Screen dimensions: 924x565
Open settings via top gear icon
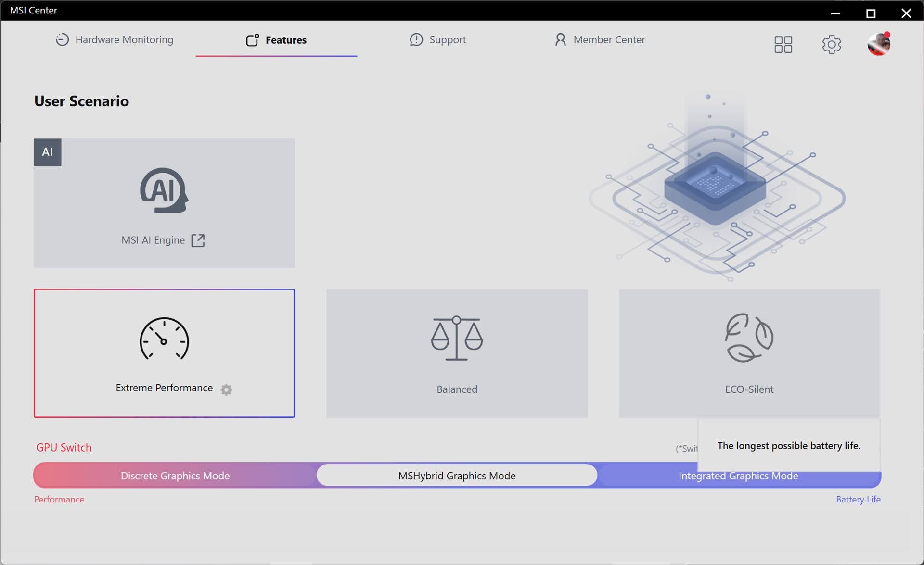[x=831, y=44]
